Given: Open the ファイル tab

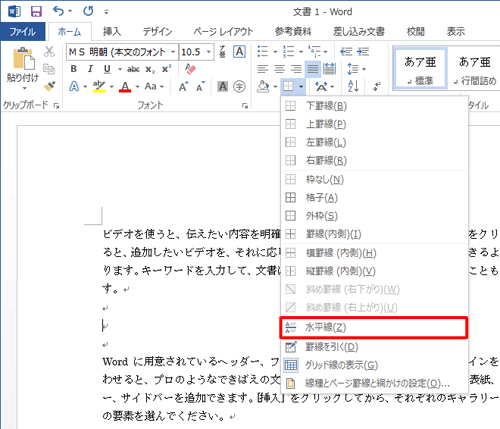Looking at the screenshot, I should tap(23, 32).
